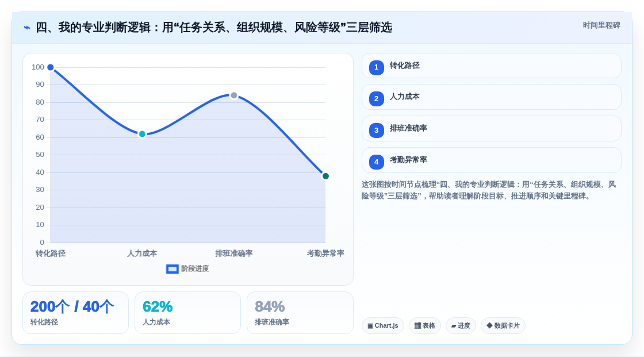The height and width of the screenshot is (357, 644).
Task: Click the description paragraph starting 这张图按时间节点
Action: pos(489,190)
